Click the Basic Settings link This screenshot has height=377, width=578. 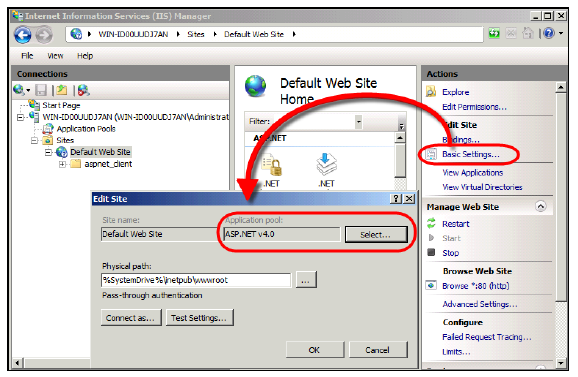click(x=471, y=154)
